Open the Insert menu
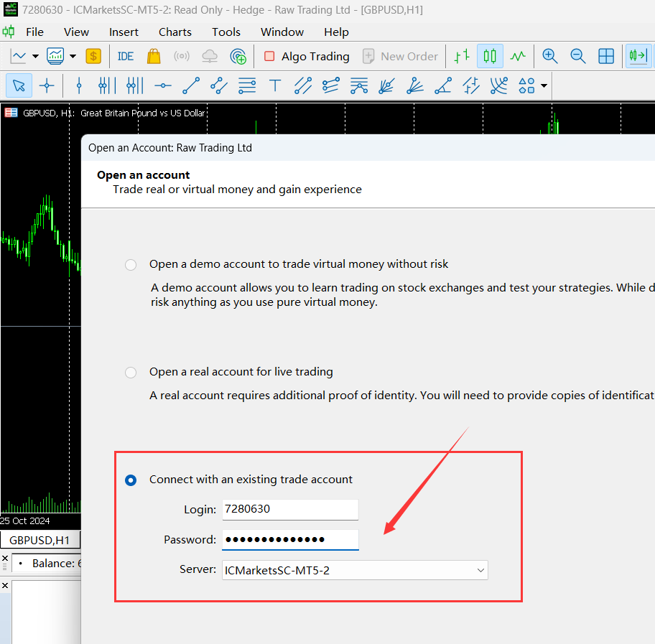Screen dimensions: 655x644 click(x=124, y=32)
